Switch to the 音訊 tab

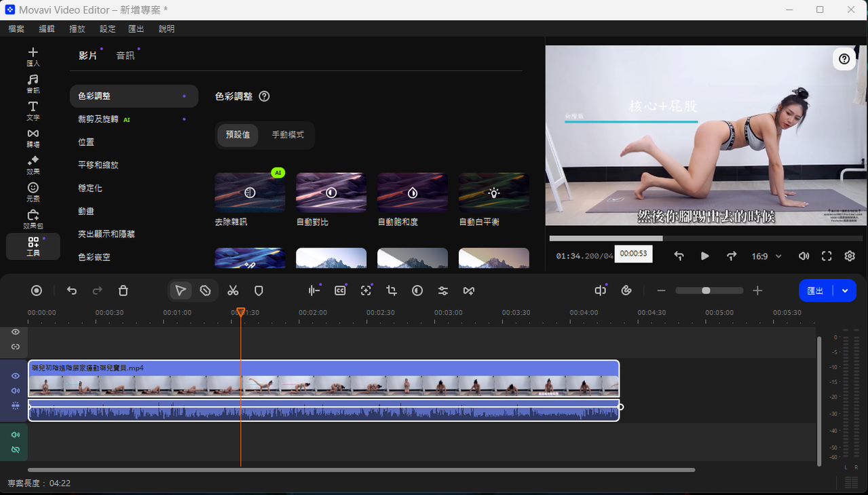[x=126, y=56]
